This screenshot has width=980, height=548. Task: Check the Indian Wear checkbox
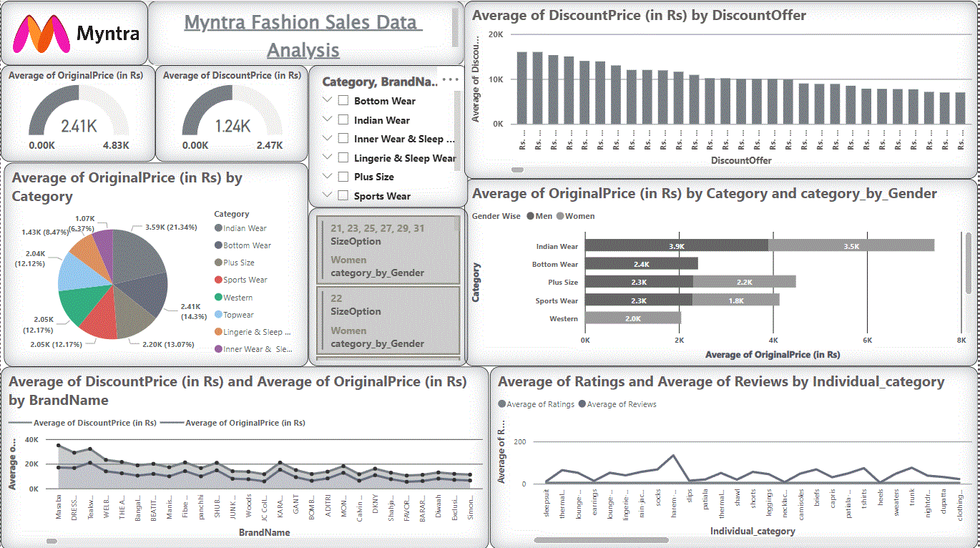pyautogui.click(x=343, y=120)
